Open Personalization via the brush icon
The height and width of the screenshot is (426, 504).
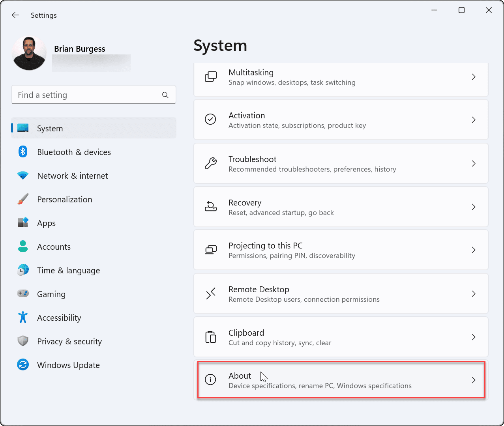click(23, 199)
